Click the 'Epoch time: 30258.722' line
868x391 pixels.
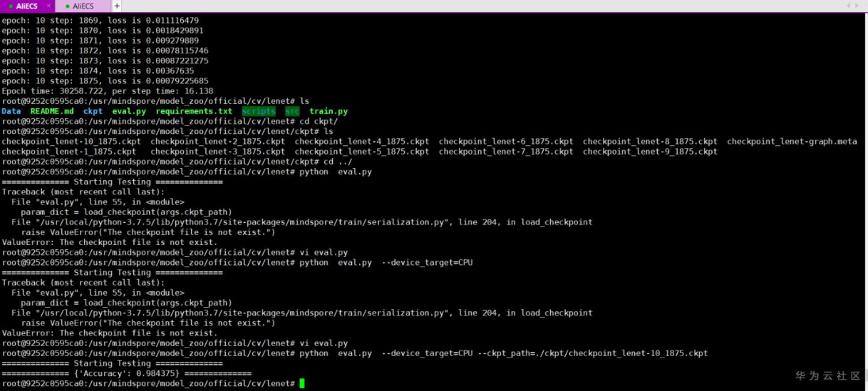(108, 91)
